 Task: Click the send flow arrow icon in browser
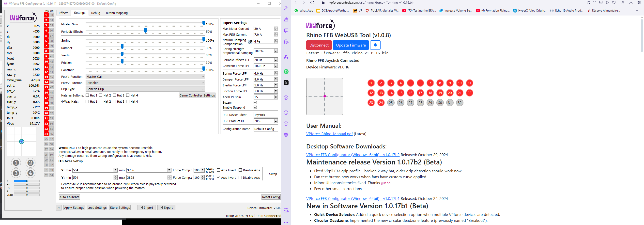pyautogui.click(x=608, y=2)
